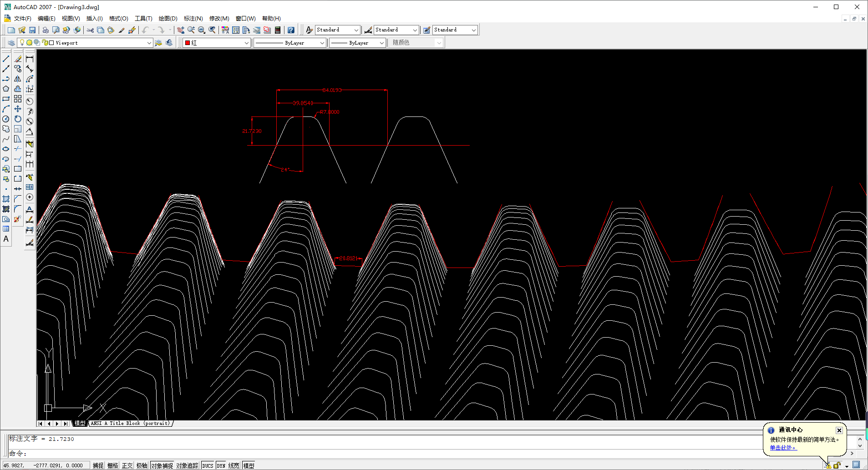Select the Line draw tool
868x470 pixels.
pyautogui.click(x=6, y=59)
